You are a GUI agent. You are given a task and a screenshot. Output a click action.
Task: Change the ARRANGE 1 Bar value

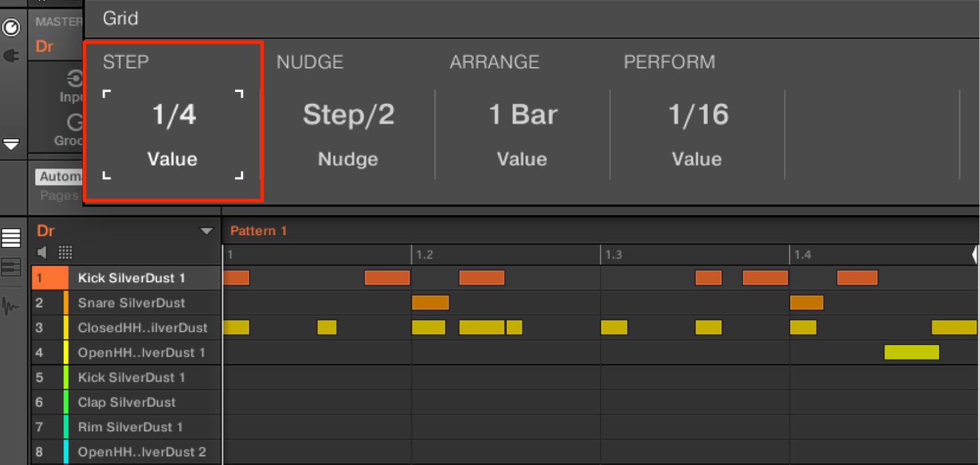[522, 115]
